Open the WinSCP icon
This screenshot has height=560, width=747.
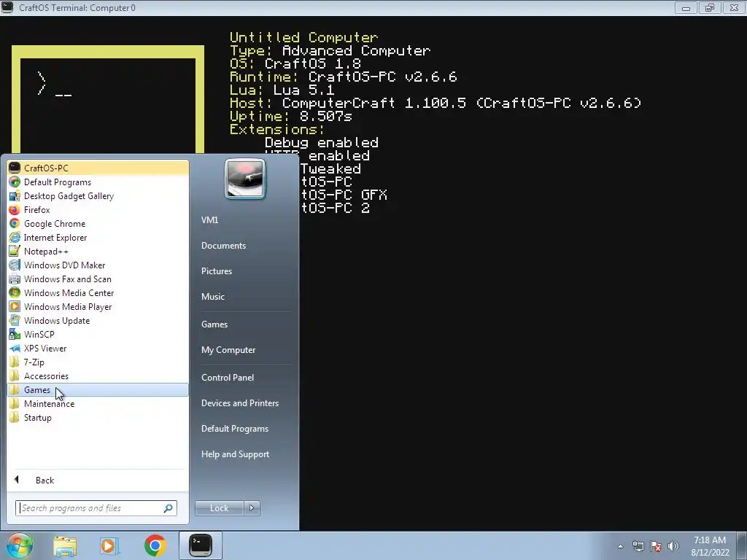click(x=15, y=334)
